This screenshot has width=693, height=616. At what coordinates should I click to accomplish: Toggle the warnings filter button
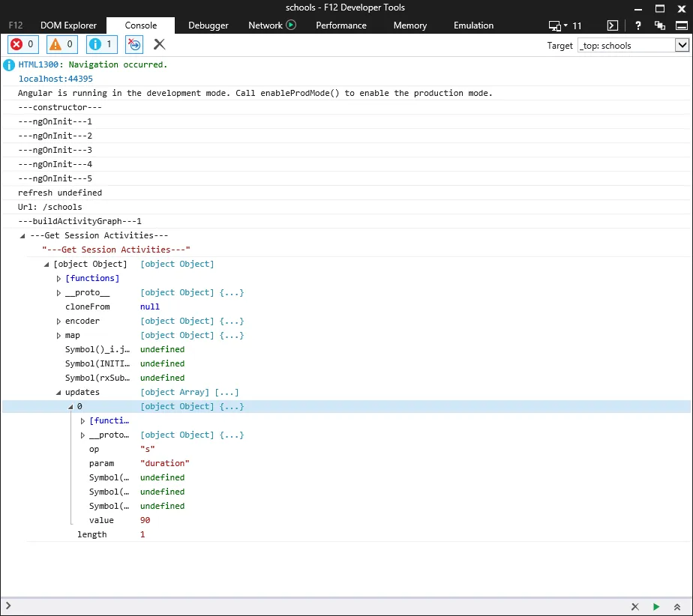click(x=62, y=44)
